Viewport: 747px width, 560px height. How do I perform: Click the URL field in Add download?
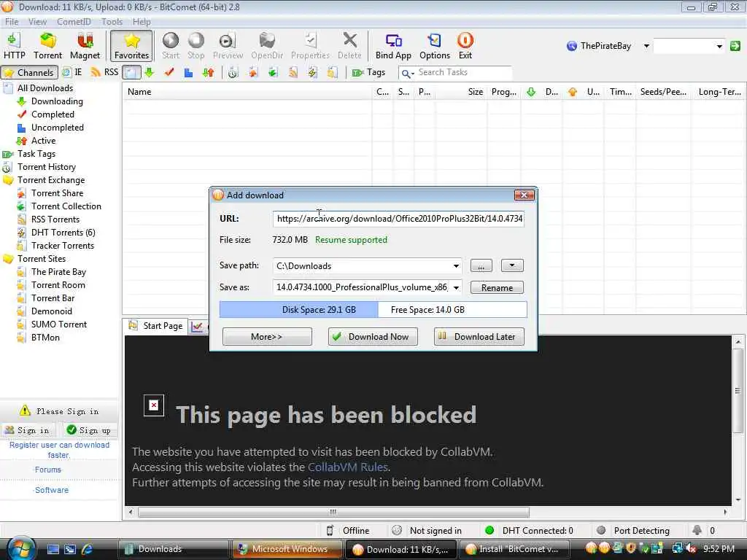[x=399, y=219]
